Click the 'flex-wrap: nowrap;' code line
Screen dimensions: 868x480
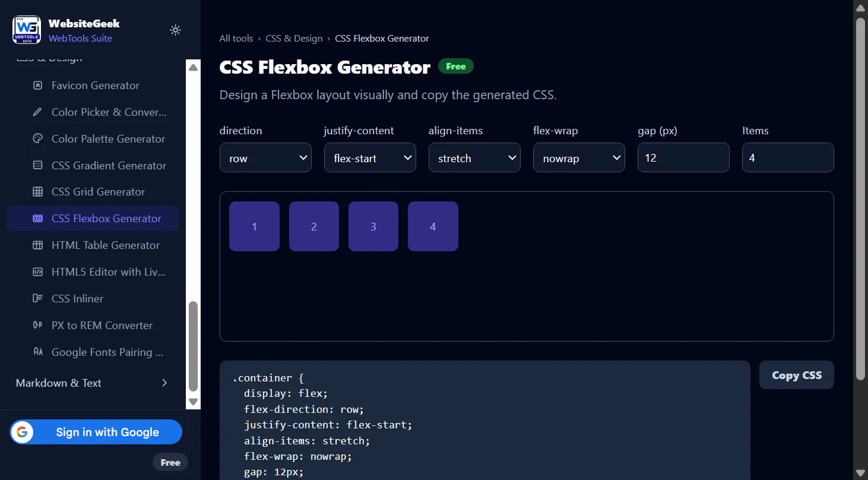(298, 456)
